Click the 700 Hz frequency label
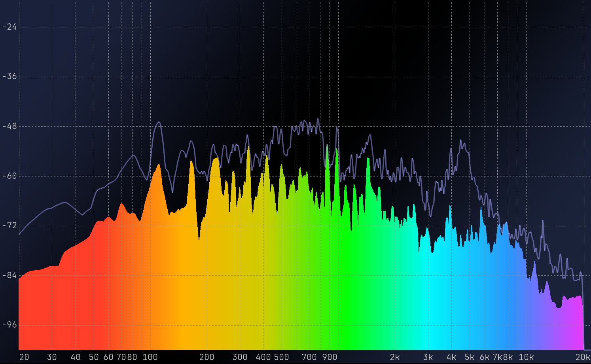This screenshot has width=591, height=364. click(x=309, y=357)
